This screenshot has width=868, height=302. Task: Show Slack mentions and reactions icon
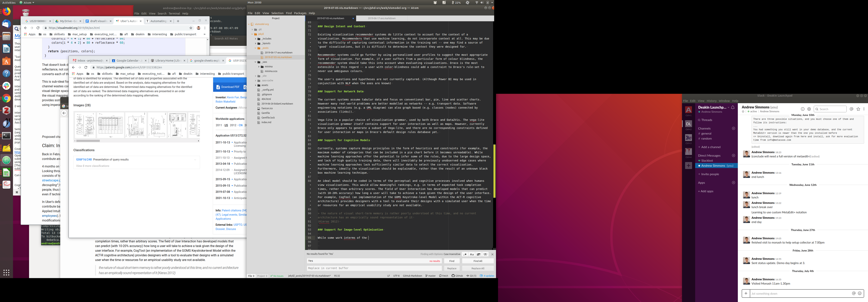851,109
